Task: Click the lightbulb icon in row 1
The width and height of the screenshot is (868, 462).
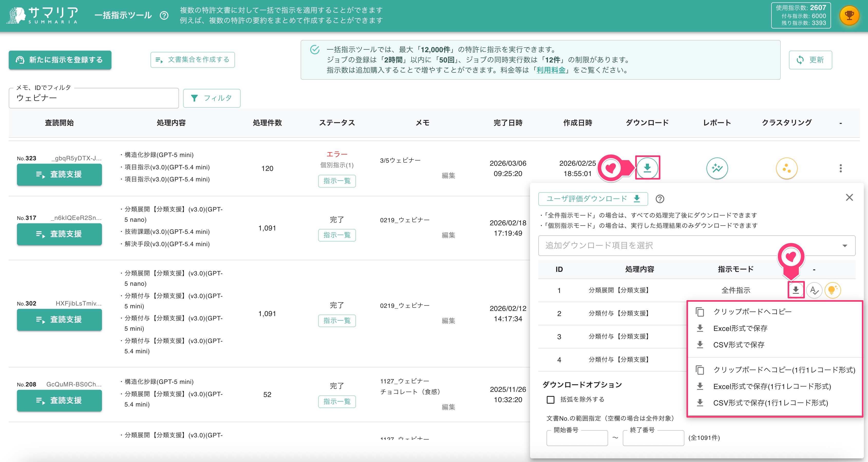Action: click(832, 290)
